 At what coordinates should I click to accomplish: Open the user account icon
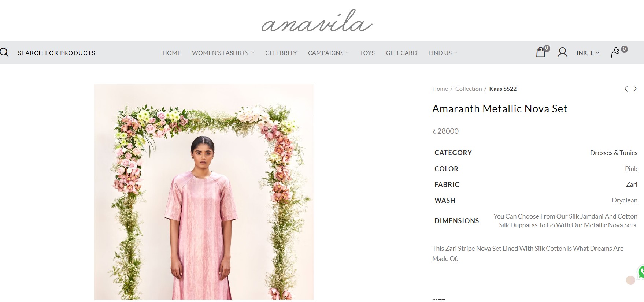tap(562, 53)
